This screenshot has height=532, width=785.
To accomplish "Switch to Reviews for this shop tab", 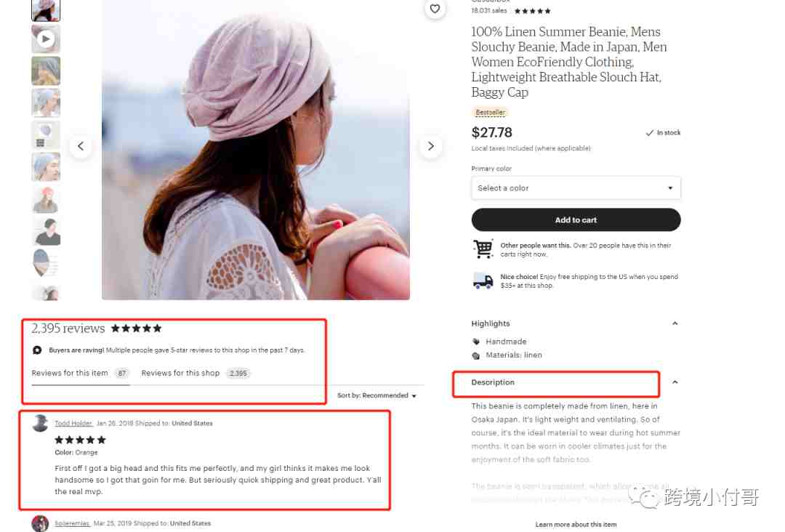I will pos(196,373).
